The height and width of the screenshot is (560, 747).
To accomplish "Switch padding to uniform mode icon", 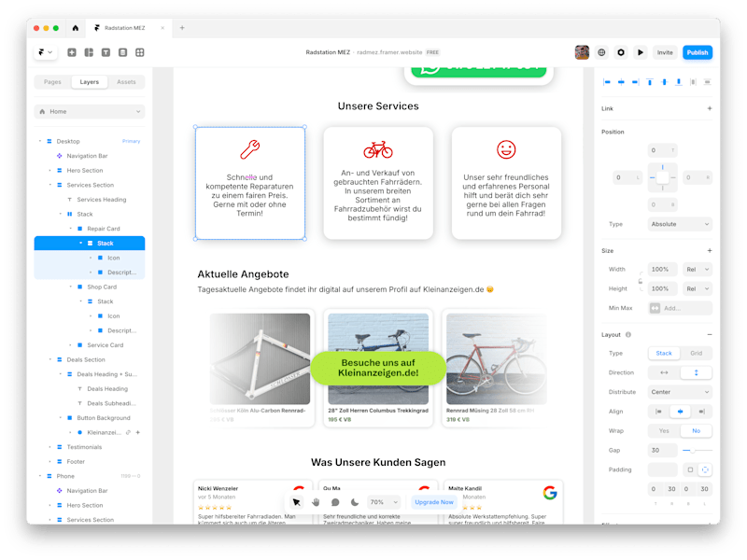I will click(x=690, y=470).
